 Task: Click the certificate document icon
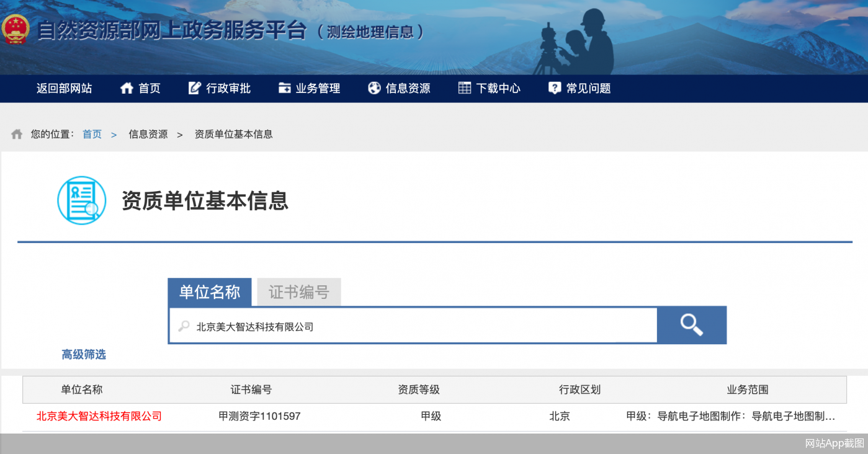pyautogui.click(x=82, y=200)
